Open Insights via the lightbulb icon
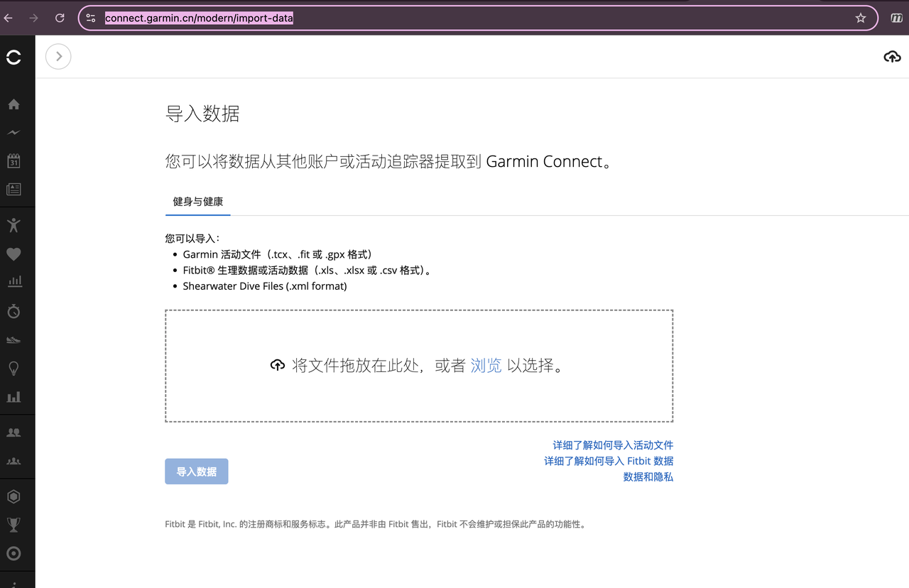 pos(13,369)
